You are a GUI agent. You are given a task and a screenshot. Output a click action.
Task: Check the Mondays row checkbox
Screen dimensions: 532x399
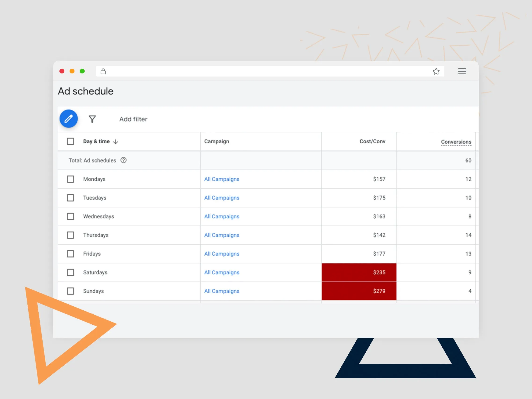click(x=70, y=179)
